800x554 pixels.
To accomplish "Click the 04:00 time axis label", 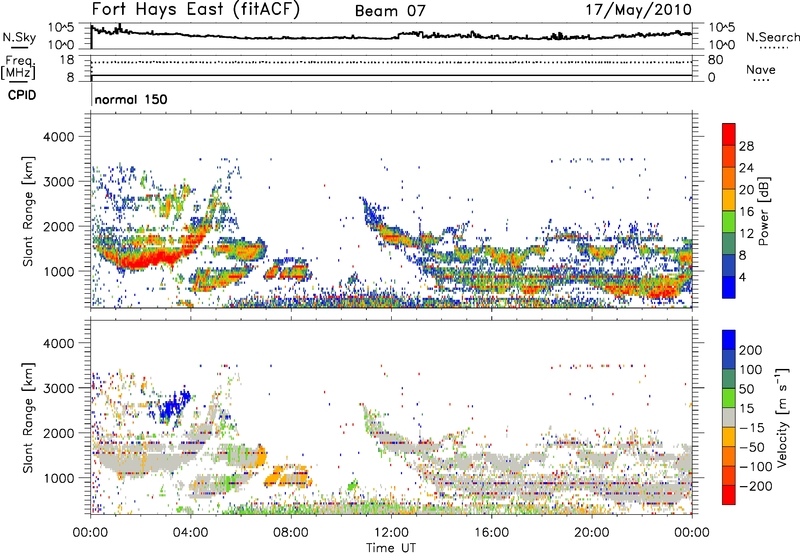I will click(190, 533).
